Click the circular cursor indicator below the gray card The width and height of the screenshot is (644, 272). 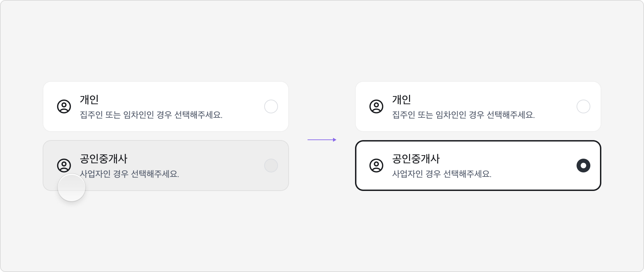pos(72,187)
